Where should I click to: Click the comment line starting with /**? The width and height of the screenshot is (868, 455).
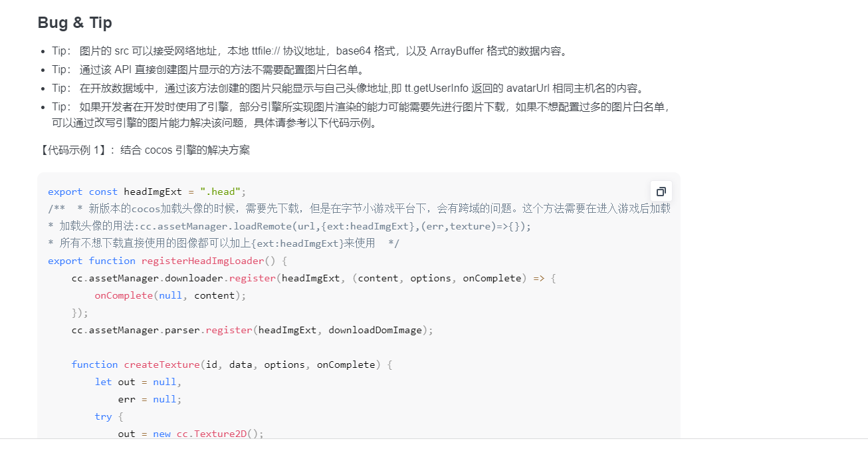[x=359, y=209]
